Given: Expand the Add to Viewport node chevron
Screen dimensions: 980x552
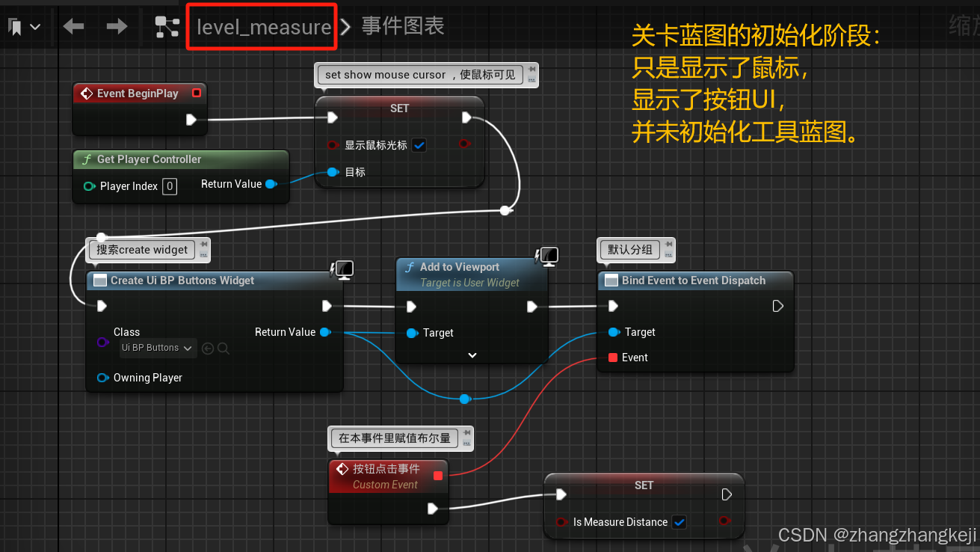Looking at the screenshot, I should point(471,355).
